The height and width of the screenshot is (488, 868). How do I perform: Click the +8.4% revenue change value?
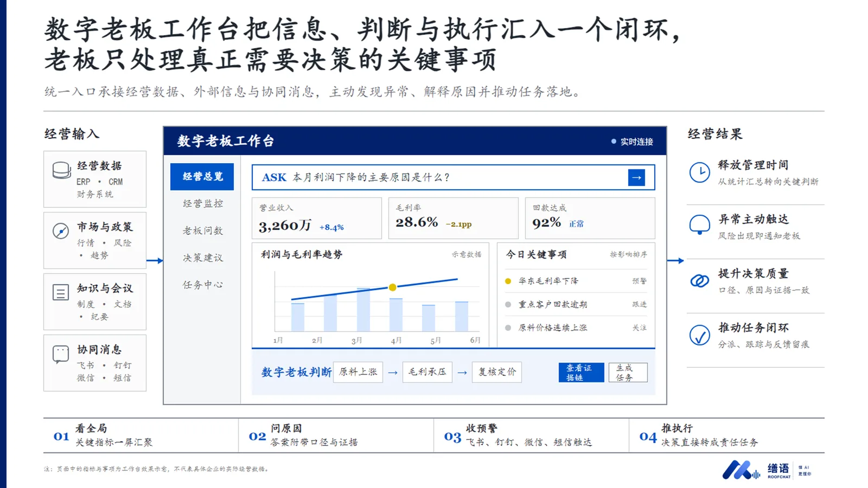click(x=331, y=227)
